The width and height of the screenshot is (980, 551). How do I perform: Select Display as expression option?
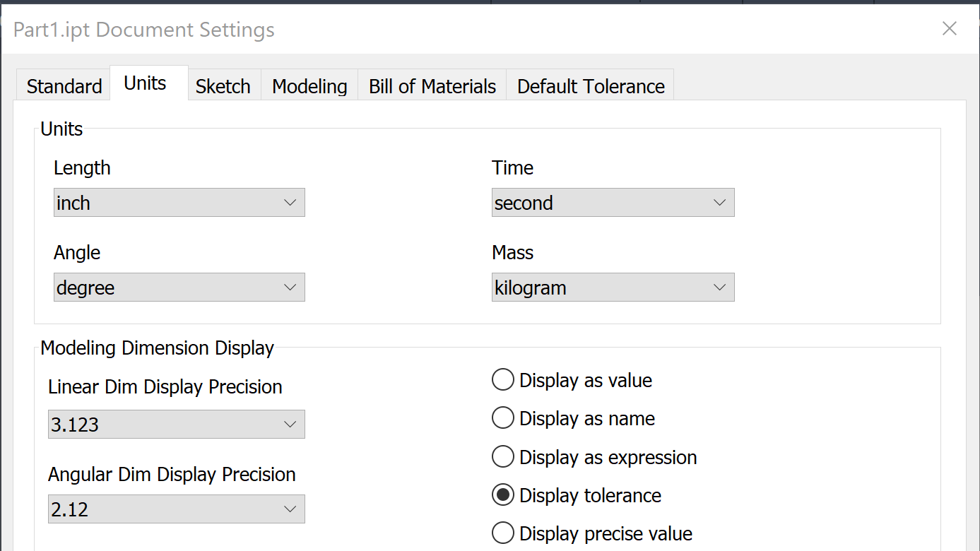point(502,457)
